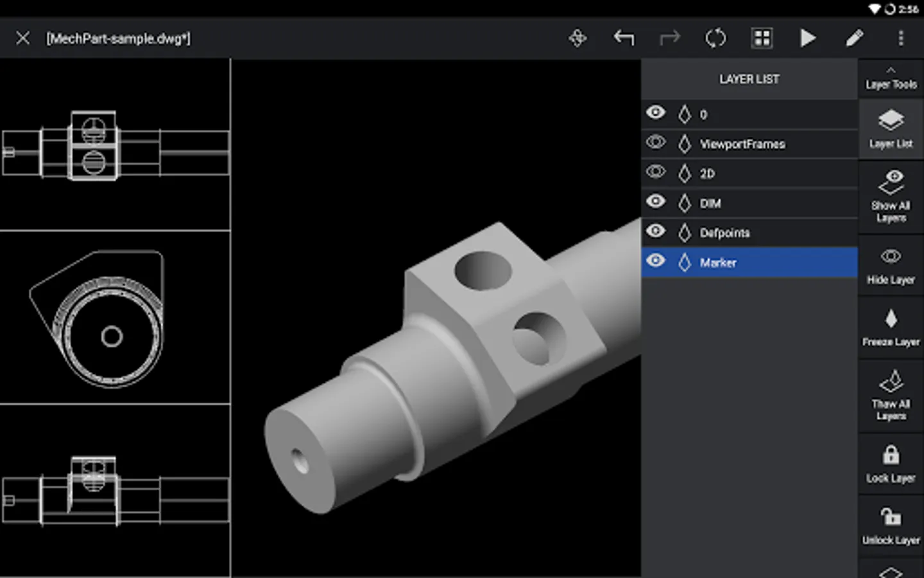Toggle freeze droplet on Marker layer

685,262
